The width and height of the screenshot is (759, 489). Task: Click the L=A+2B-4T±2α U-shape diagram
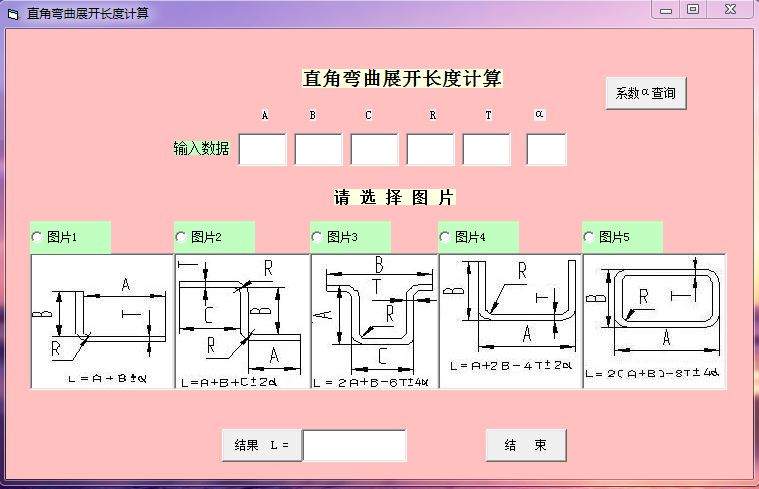(510, 321)
